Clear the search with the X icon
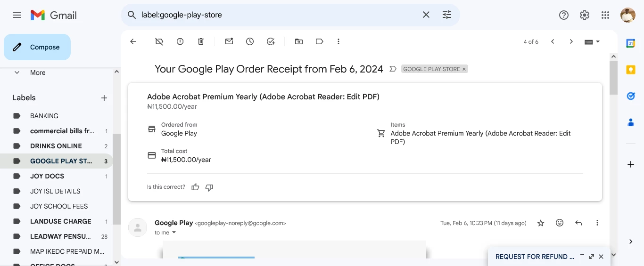Viewport: 644px width, 266px height. [x=426, y=15]
